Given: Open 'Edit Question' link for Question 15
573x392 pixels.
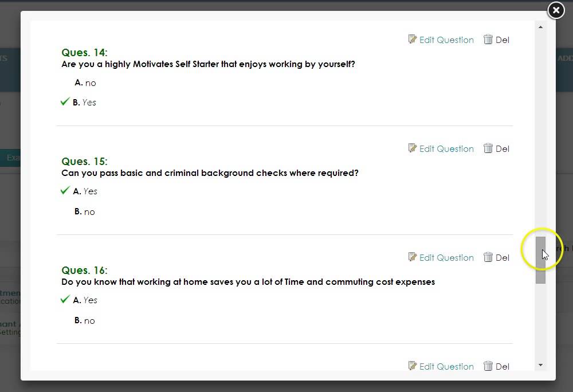Looking at the screenshot, I should pyautogui.click(x=446, y=148).
